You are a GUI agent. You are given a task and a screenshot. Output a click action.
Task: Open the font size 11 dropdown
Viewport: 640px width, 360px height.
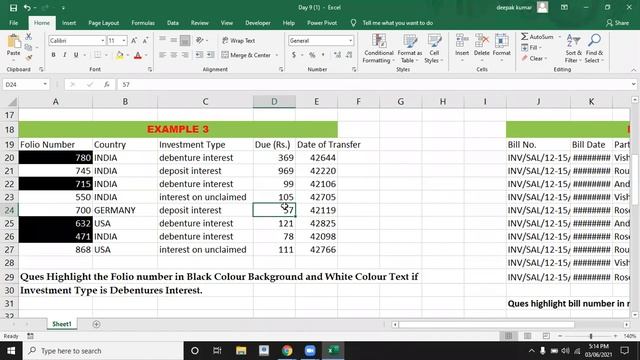[x=124, y=40]
